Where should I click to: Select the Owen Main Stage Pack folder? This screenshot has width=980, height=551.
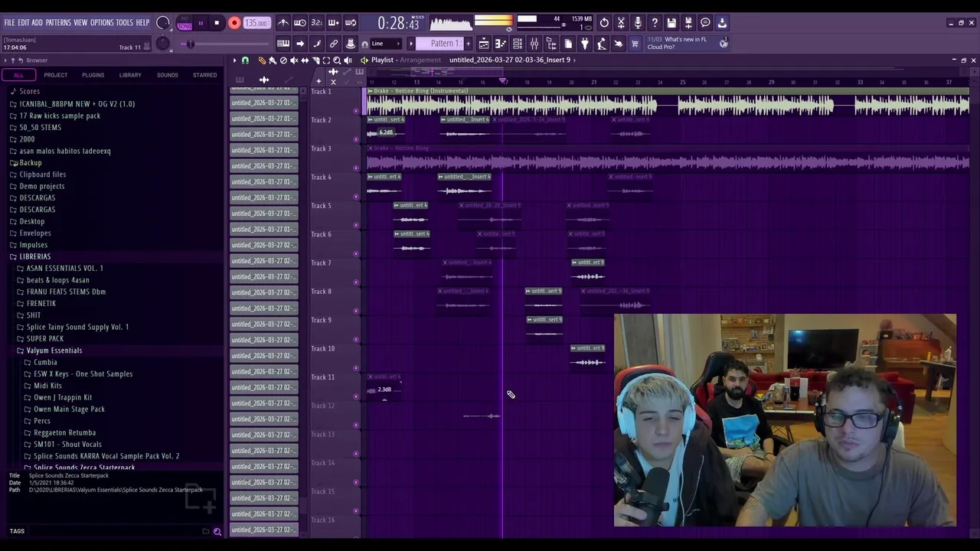[x=69, y=409]
